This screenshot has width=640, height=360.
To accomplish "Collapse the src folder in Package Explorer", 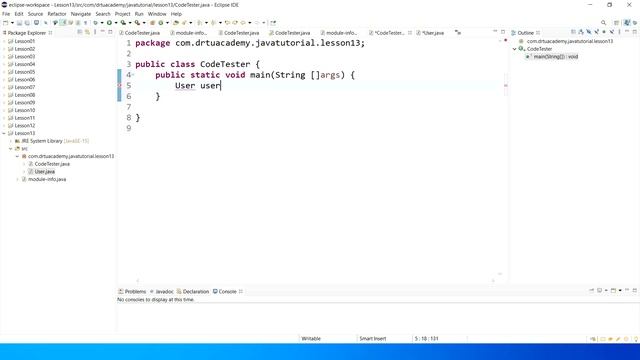I will [x=11, y=149].
